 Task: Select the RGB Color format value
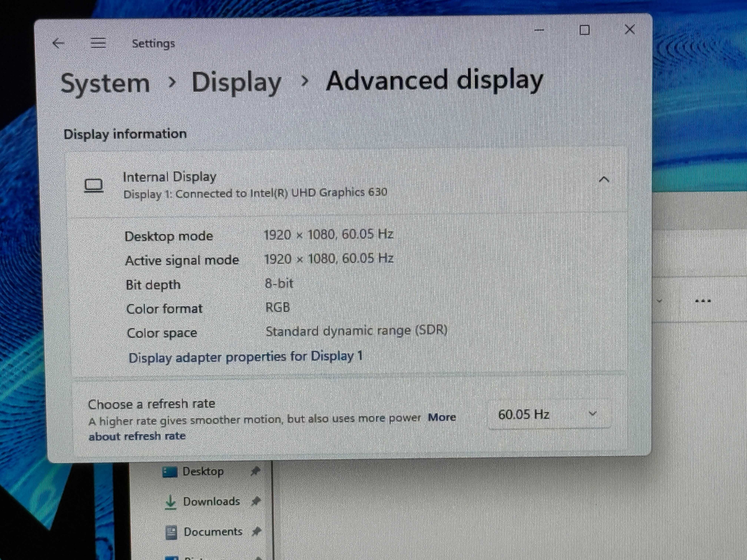tap(278, 308)
